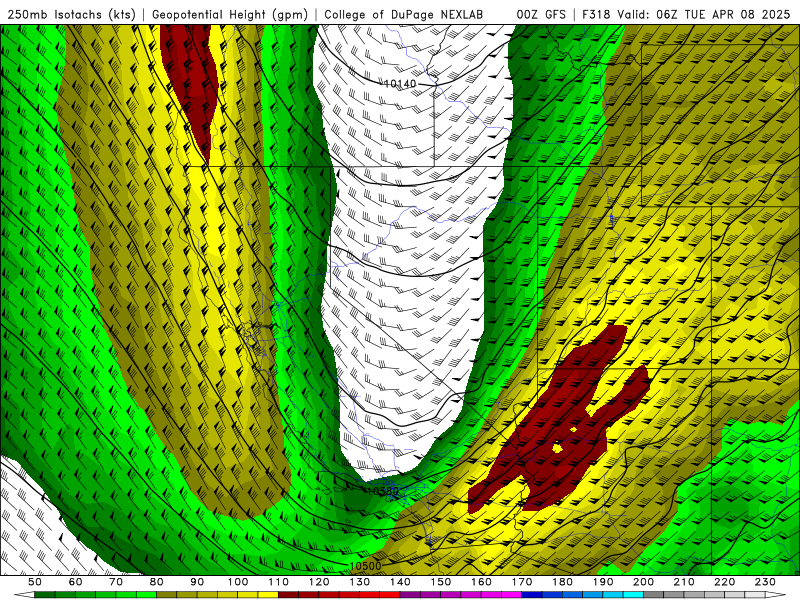This screenshot has width=800, height=600.
Task: Click the 90 value on the color scale
Action: click(197, 582)
